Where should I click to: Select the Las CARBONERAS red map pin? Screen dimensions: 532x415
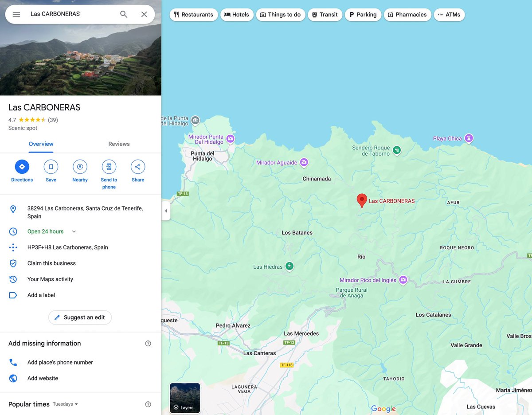point(361,200)
